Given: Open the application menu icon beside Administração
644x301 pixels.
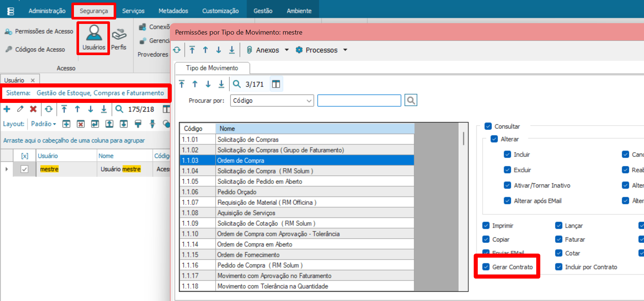Looking at the screenshot, I should click(x=11, y=11).
